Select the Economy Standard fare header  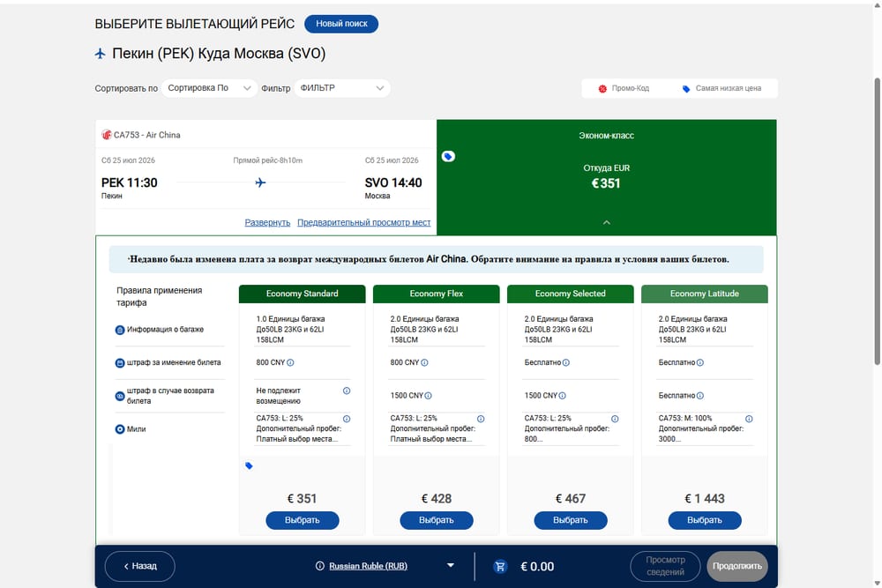(302, 294)
